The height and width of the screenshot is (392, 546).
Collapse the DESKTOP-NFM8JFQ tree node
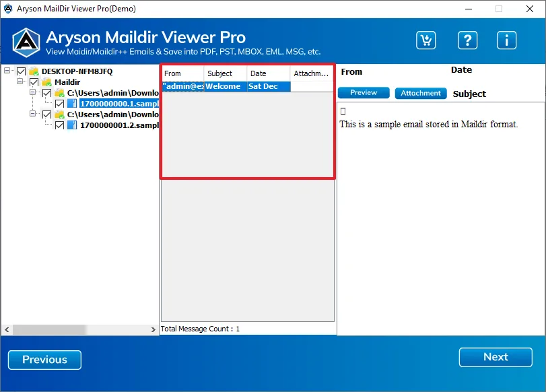[x=7, y=71]
